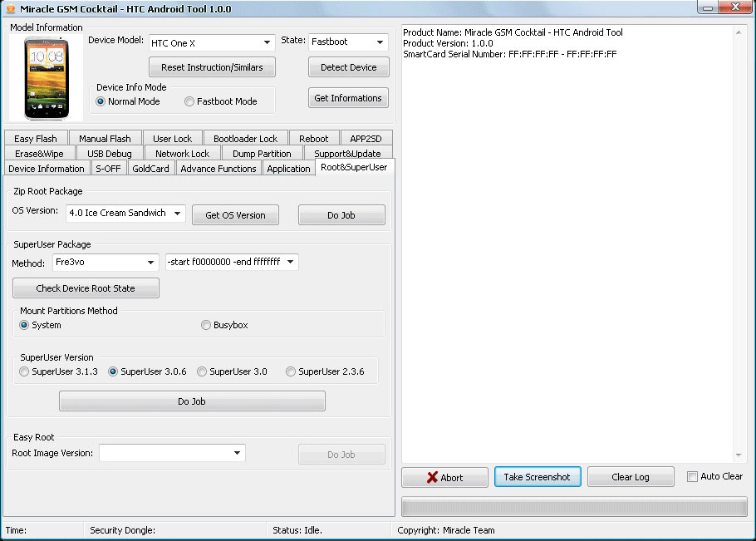Image resolution: width=756 pixels, height=541 pixels.
Task: Click the Product Version: 1.0.0 log line
Action: (448, 43)
